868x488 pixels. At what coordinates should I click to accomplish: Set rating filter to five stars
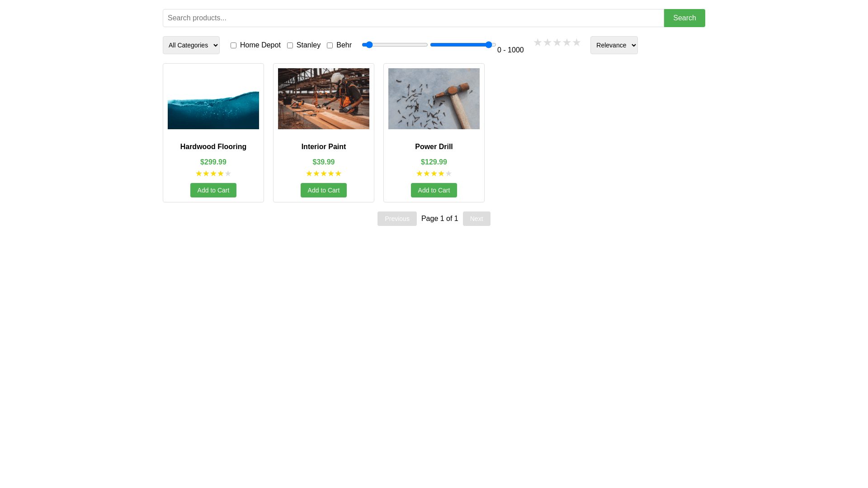(x=576, y=42)
